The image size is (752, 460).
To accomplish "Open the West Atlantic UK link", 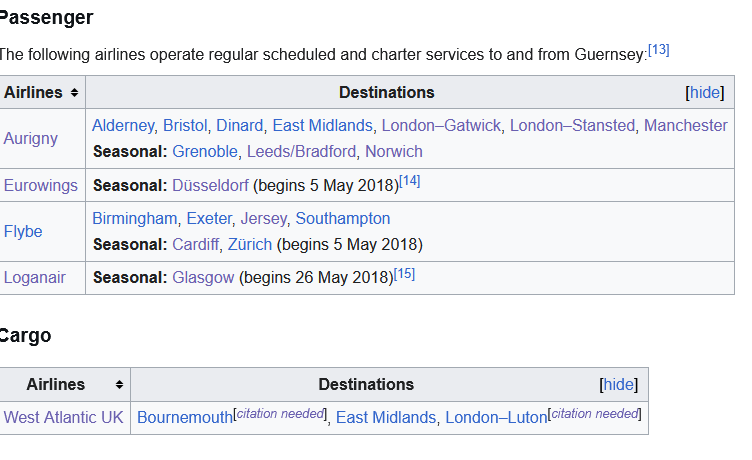I will coord(64,418).
